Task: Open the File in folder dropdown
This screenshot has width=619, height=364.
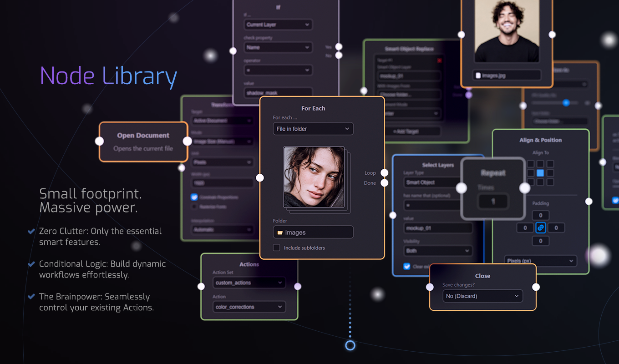Action: point(313,129)
